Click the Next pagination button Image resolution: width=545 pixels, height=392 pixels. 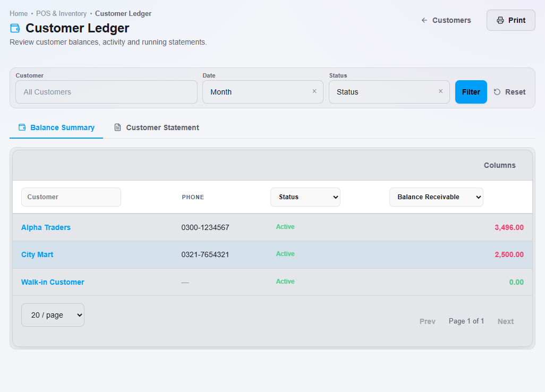[x=505, y=321]
